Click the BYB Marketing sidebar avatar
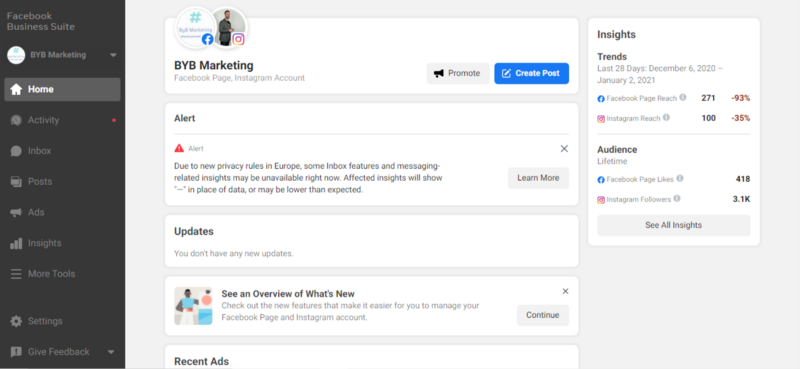This screenshot has width=800, height=369. pyautogui.click(x=16, y=55)
